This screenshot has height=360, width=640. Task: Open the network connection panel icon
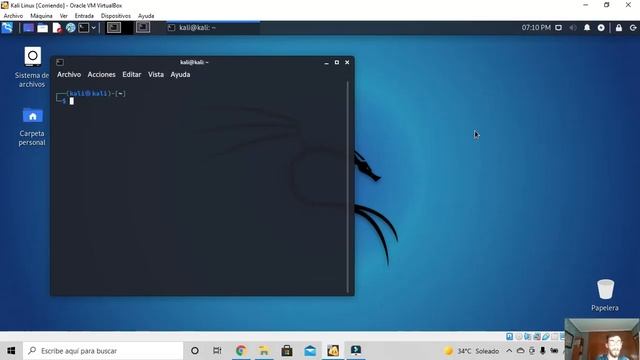pos(558,28)
